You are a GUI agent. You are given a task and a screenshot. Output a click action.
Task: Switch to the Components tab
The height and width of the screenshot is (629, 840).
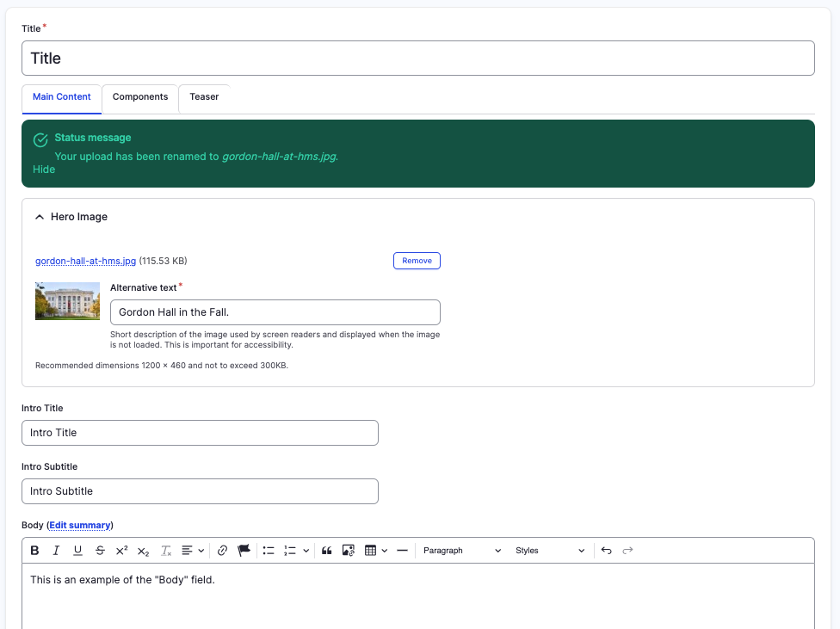point(140,97)
